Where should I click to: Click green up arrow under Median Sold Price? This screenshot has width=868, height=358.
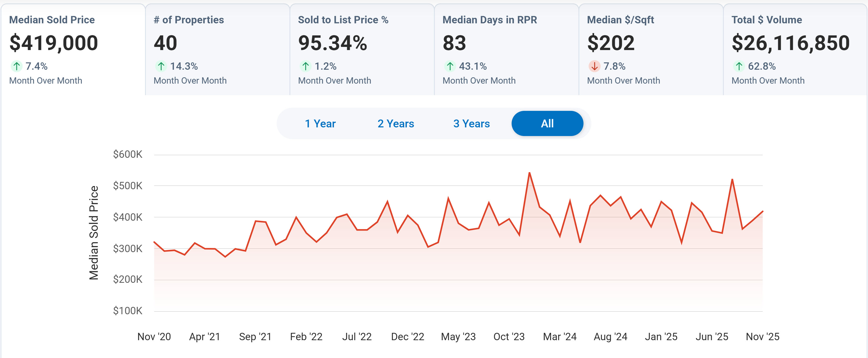pyautogui.click(x=17, y=66)
